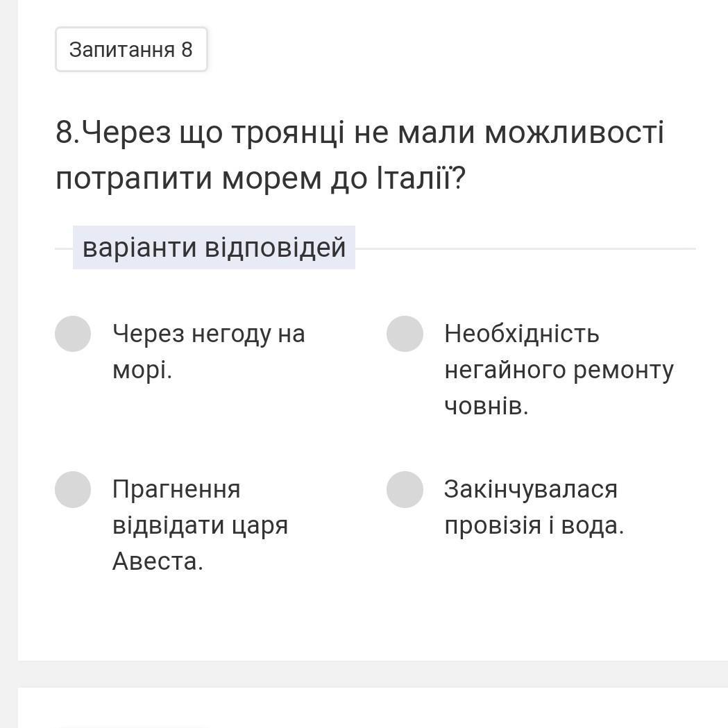Choose the radio circle beside 'Прагнення відвідати царя Авеста'
The image size is (728, 728).
tap(73, 489)
